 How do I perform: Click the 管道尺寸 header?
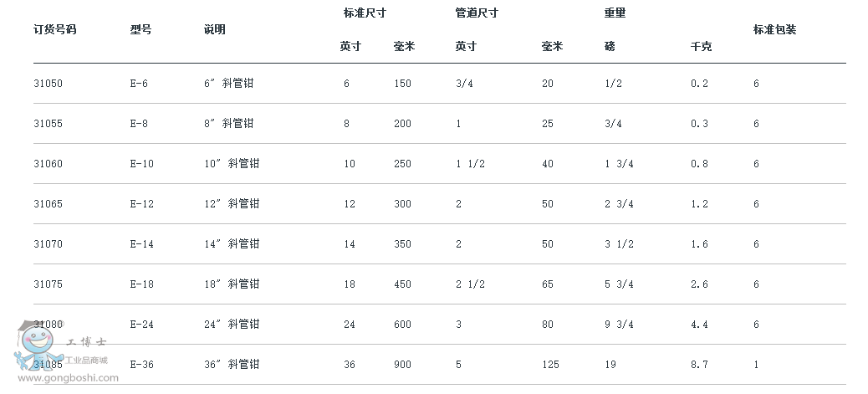coord(477,13)
